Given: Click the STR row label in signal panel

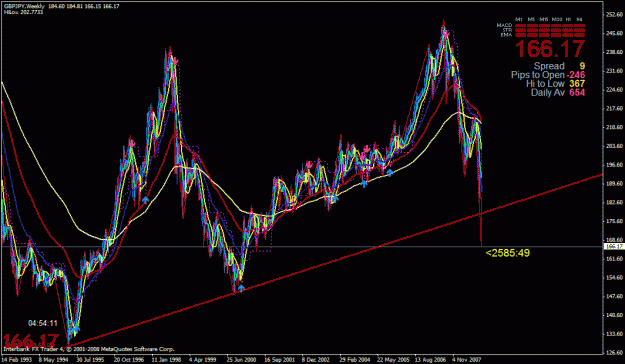Looking at the screenshot, I should (507, 30).
